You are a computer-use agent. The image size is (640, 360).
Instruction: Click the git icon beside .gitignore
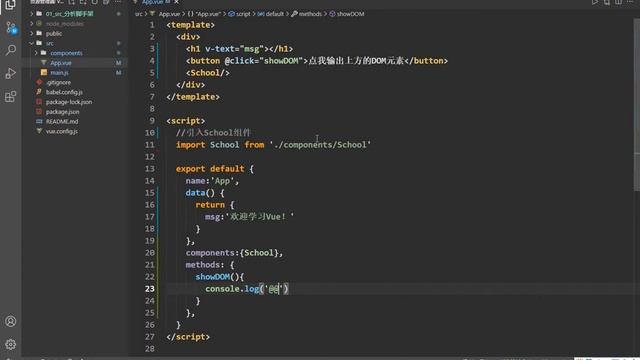click(39, 82)
